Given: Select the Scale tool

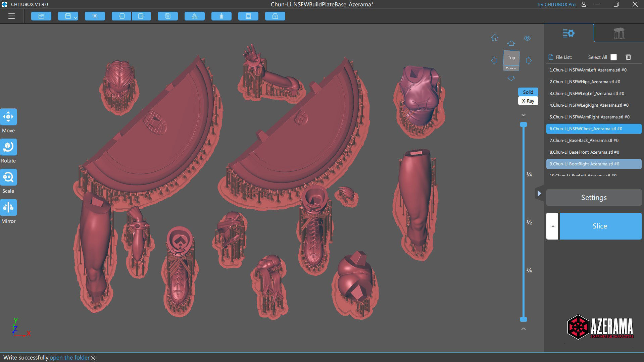Looking at the screenshot, I should pyautogui.click(x=8, y=177).
